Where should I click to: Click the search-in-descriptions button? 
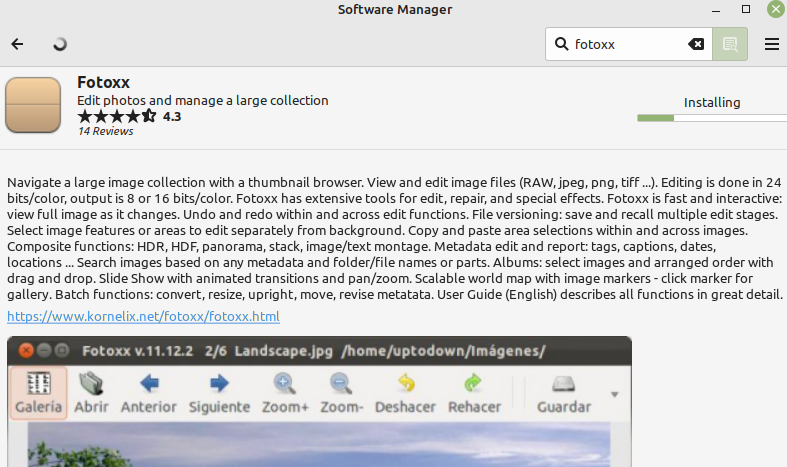[x=730, y=44]
